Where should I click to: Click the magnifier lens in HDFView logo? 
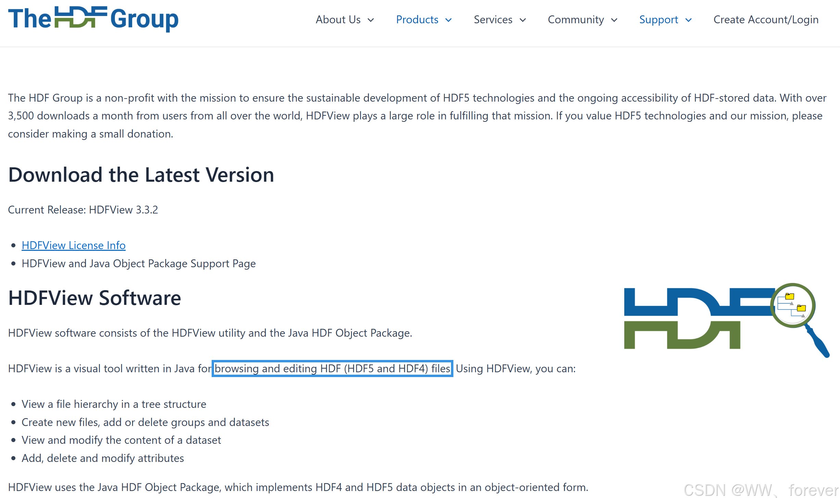[x=792, y=305]
